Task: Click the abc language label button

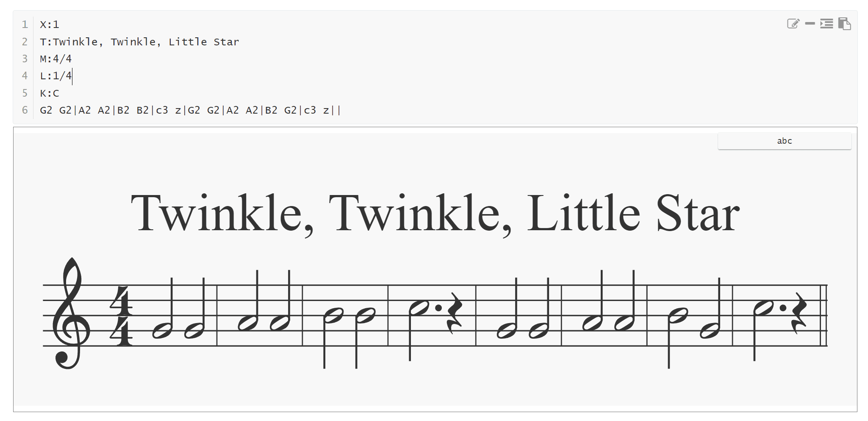Action: [x=784, y=141]
